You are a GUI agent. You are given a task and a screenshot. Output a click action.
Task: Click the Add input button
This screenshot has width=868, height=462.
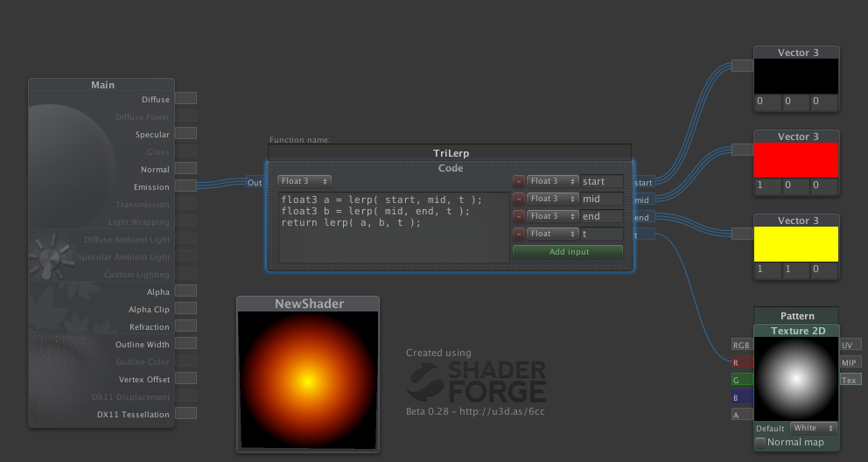[568, 252]
